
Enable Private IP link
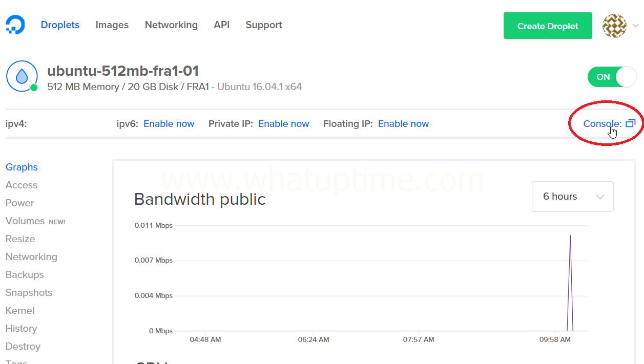click(283, 124)
